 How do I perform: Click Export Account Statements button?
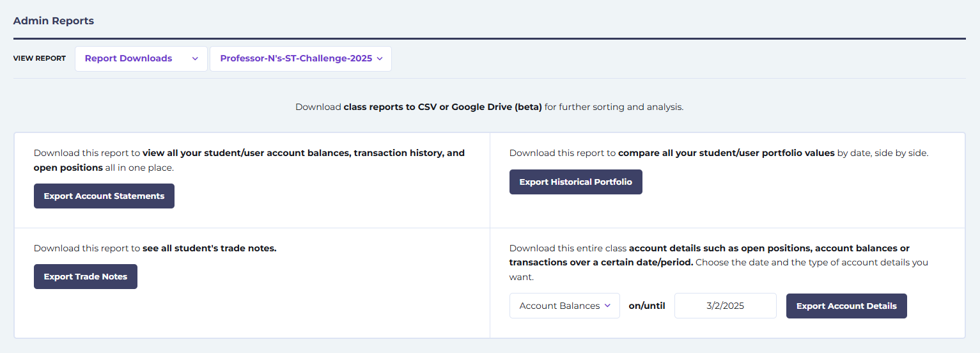(x=104, y=196)
